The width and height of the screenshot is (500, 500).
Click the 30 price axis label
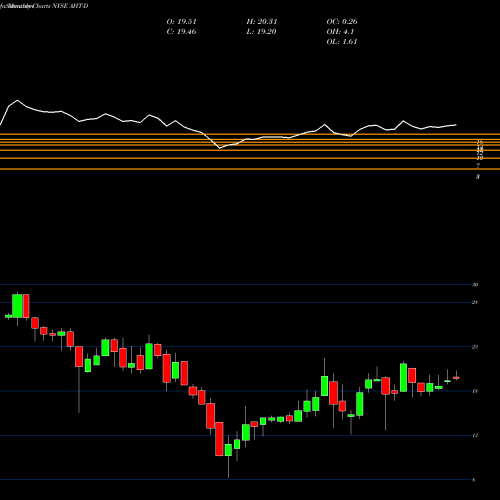click(x=475, y=285)
